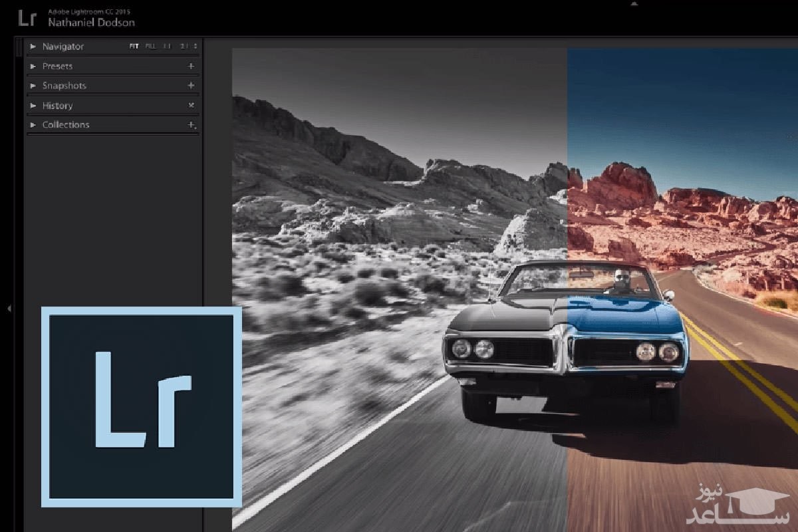798x532 pixels.
Task: Expand the Collections panel
Action: 33,125
